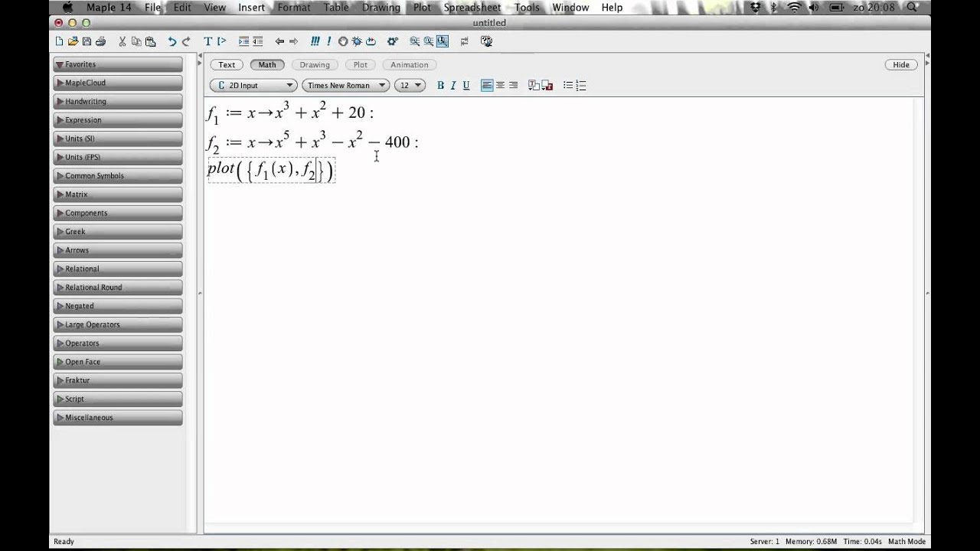Set zoom to 150% with the second magnifier icon
Screen dimensions: 980x551
429,41
